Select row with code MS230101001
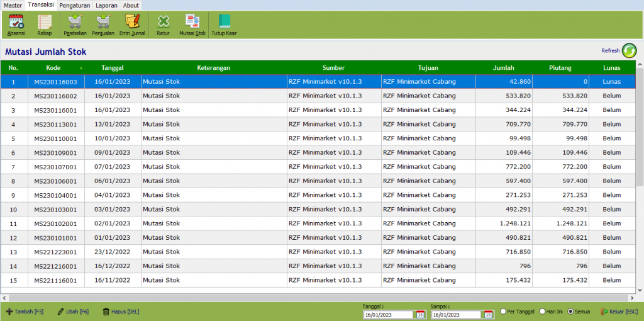Viewport: 644px width, 321px height. [x=318, y=237]
